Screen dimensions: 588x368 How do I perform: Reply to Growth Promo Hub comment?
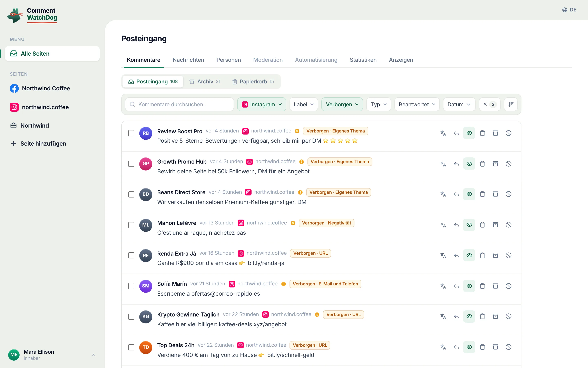(456, 164)
